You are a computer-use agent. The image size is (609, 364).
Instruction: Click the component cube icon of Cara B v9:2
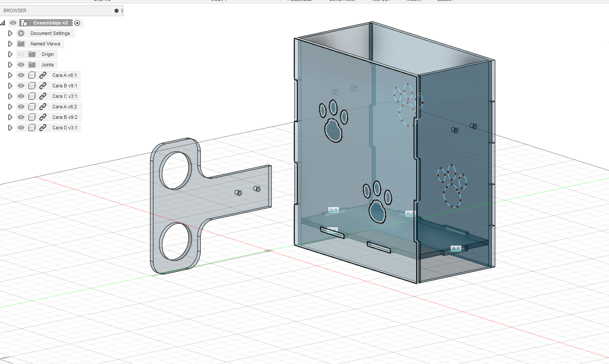pyautogui.click(x=31, y=117)
